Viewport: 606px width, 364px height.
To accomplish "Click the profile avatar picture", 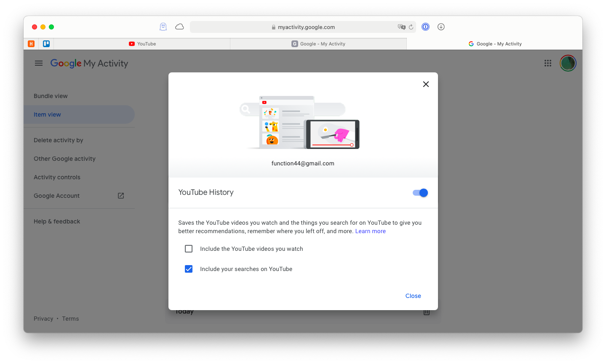I will (568, 63).
